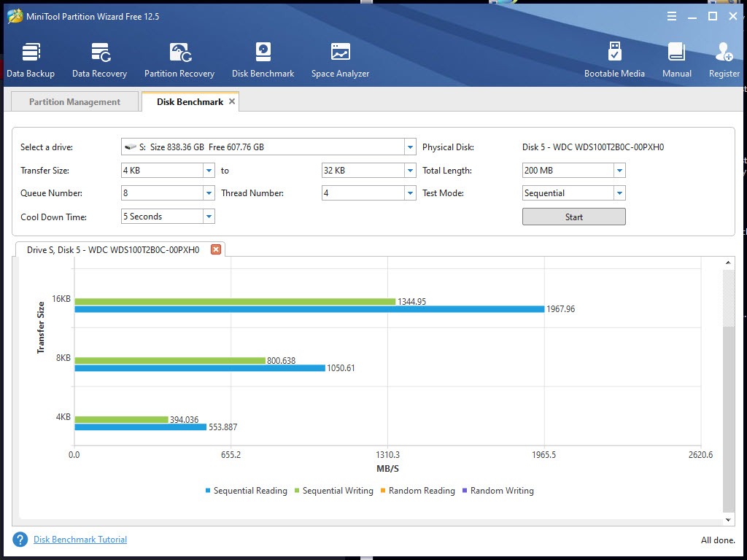Click the chart's vertical scrollbar down arrow
The width and height of the screenshot is (747, 560).
[728, 520]
